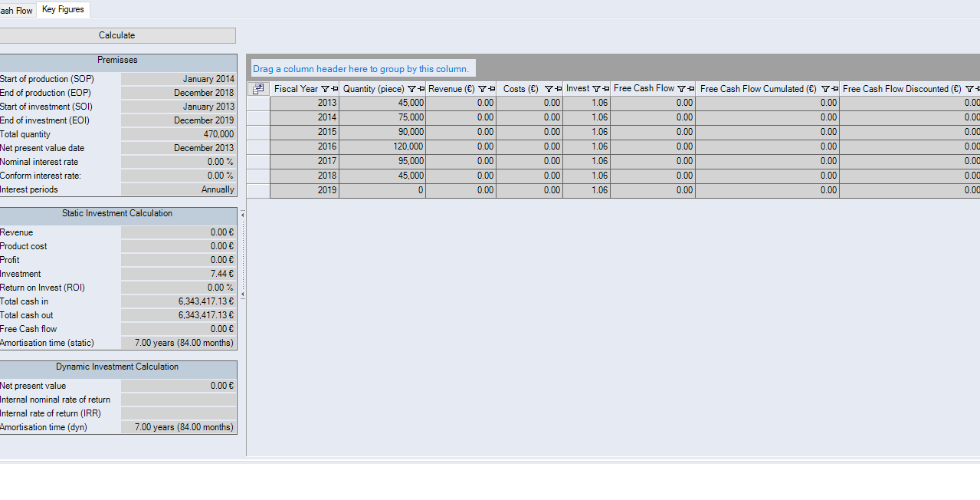Click the filter icon in Fiscal Year column
The image size is (980, 500).
click(324, 89)
